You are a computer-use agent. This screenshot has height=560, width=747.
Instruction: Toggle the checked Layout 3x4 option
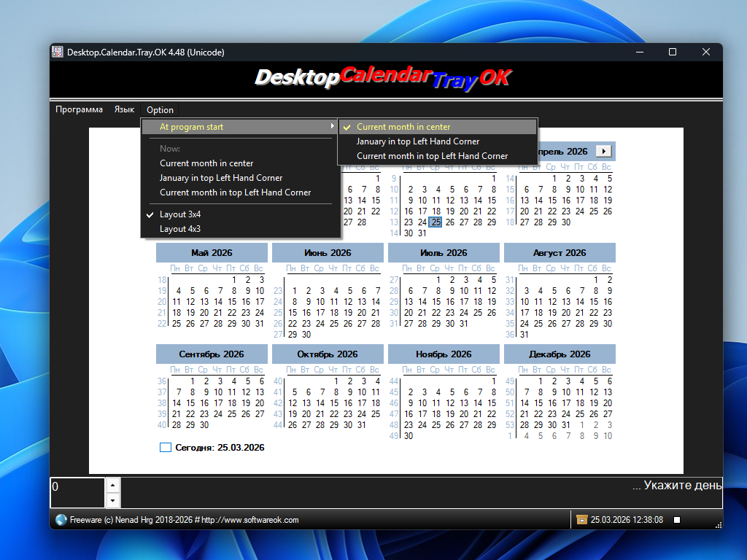point(241,214)
